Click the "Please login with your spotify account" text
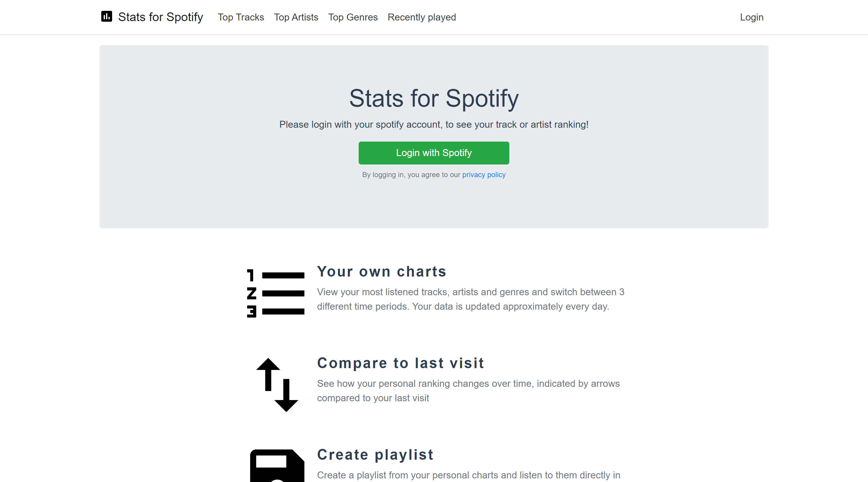This screenshot has width=868, height=482. [434, 125]
